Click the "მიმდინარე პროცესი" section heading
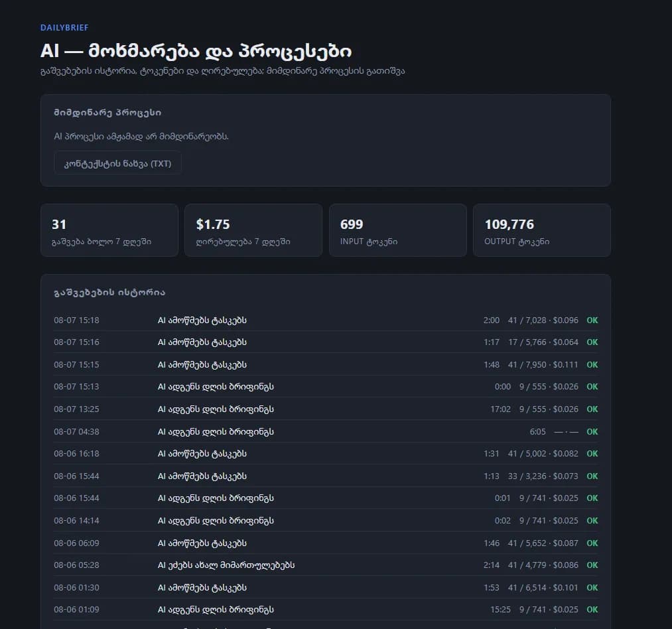The image size is (672, 629). (x=107, y=113)
